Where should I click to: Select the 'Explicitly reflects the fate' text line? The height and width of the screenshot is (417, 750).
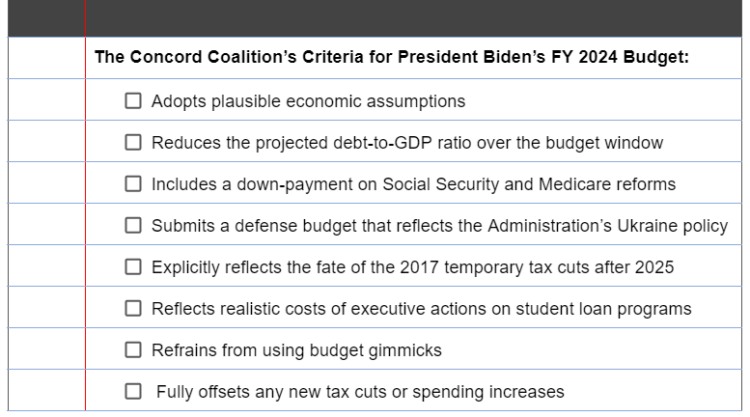[x=413, y=267]
